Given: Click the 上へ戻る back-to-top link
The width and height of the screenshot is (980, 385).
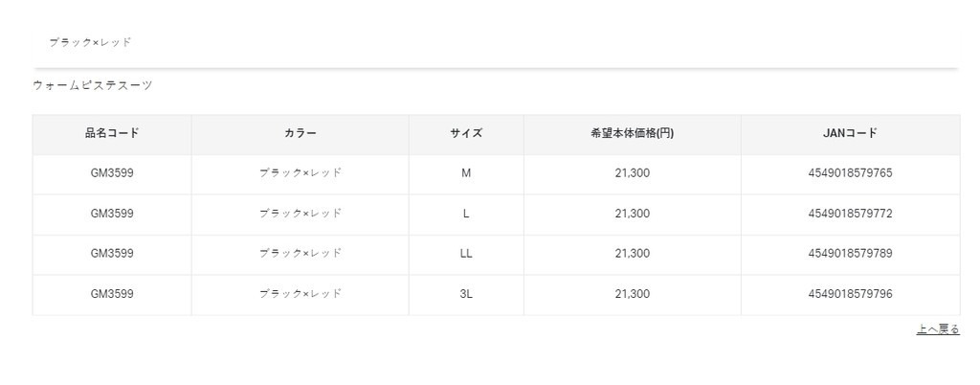Looking at the screenshot, I should tap(937, 329).
